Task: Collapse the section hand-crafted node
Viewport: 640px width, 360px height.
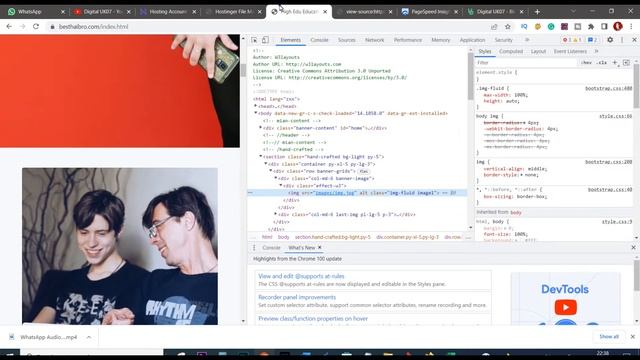Action: 261,157
